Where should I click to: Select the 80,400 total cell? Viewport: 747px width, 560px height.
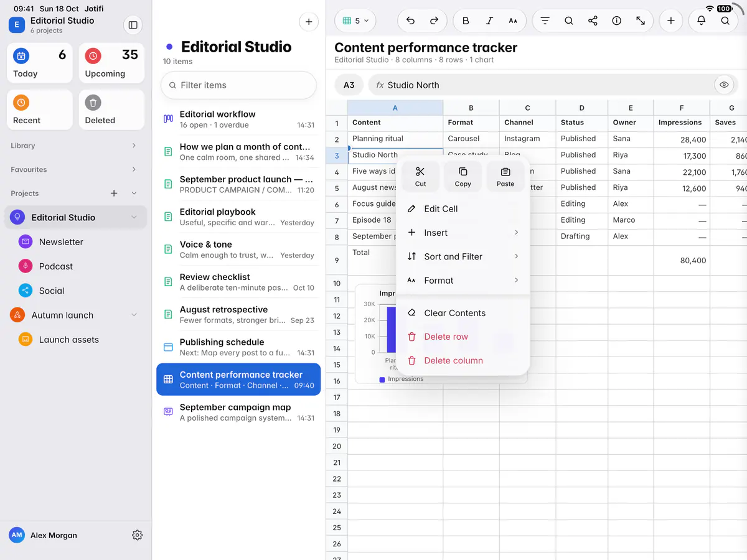[x=682, y=260]
